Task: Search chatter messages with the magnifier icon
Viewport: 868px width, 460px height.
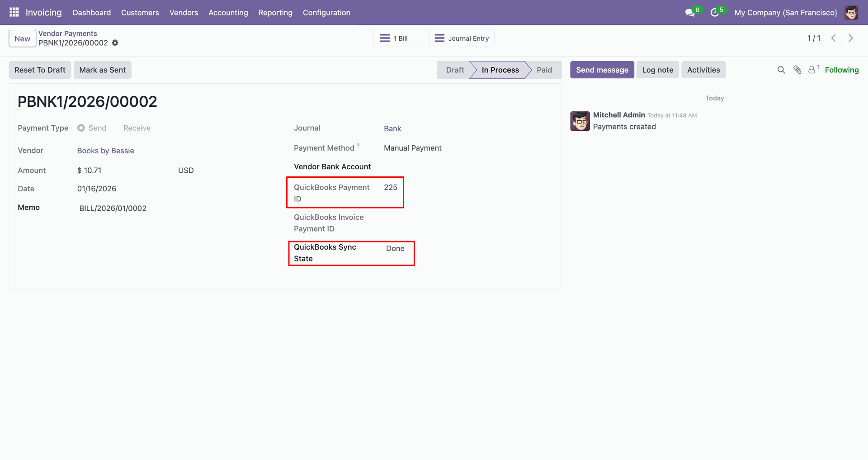Action: click(x=781, y=70)
